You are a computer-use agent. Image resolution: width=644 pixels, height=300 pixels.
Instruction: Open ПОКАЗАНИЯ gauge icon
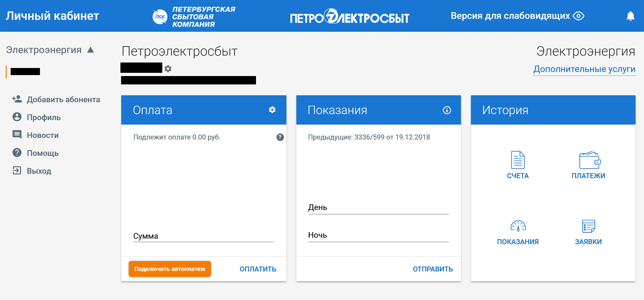[518, 226]
